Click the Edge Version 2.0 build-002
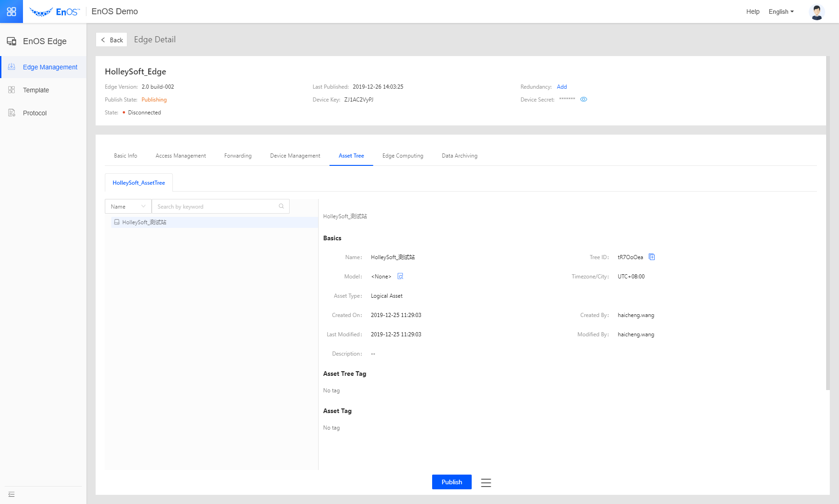839x504 pixels. tap(158, 87)
